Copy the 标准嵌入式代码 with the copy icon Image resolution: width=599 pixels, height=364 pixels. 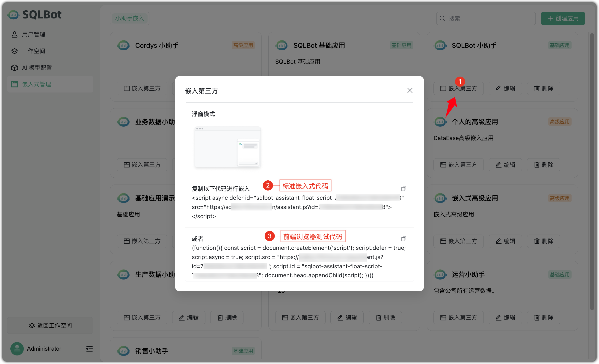(x=404, y=188)
